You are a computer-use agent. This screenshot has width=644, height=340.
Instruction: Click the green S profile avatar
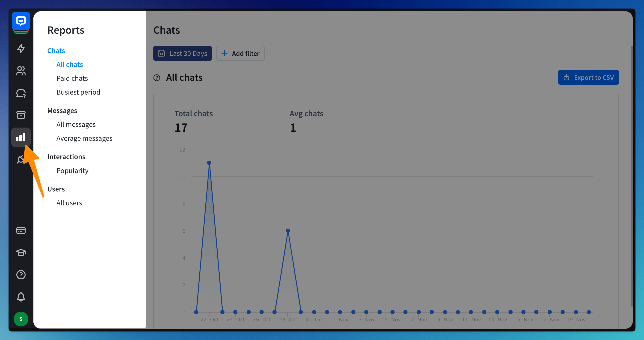tap(21, 319)
